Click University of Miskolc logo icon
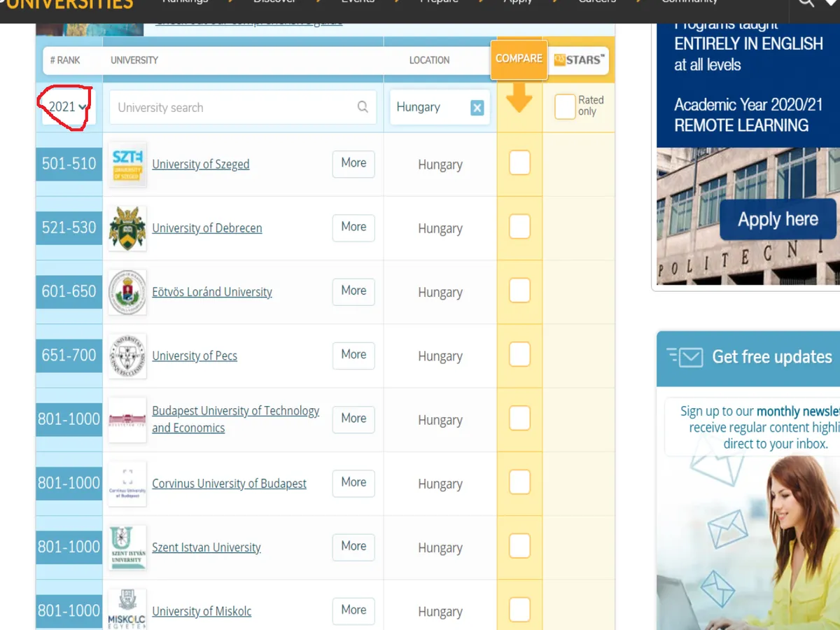The height and width of the screenshot is (630, 840). (127, 610)
